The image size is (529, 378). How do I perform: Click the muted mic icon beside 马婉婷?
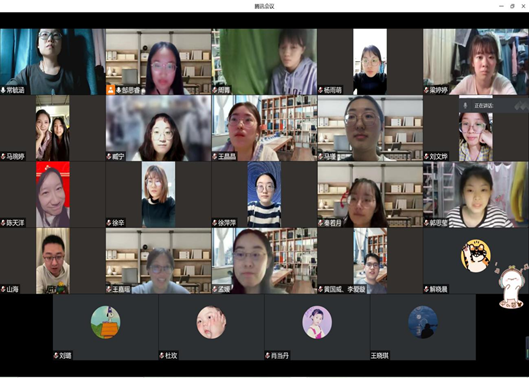(x=3, y=157)
